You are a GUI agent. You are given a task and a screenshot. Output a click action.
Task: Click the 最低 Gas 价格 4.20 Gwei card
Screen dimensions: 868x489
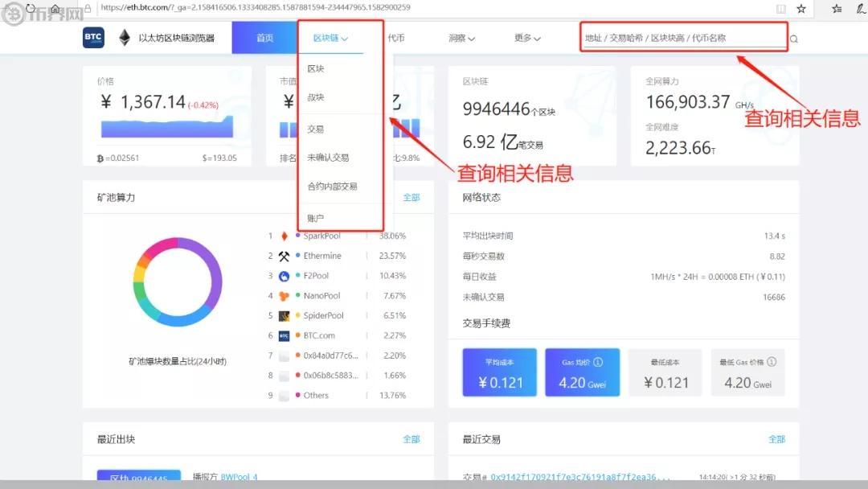(748, 372)
